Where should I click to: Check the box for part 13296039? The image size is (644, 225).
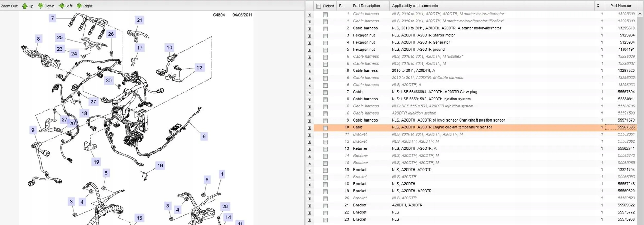pyautogui.click(x=325, y=57)
